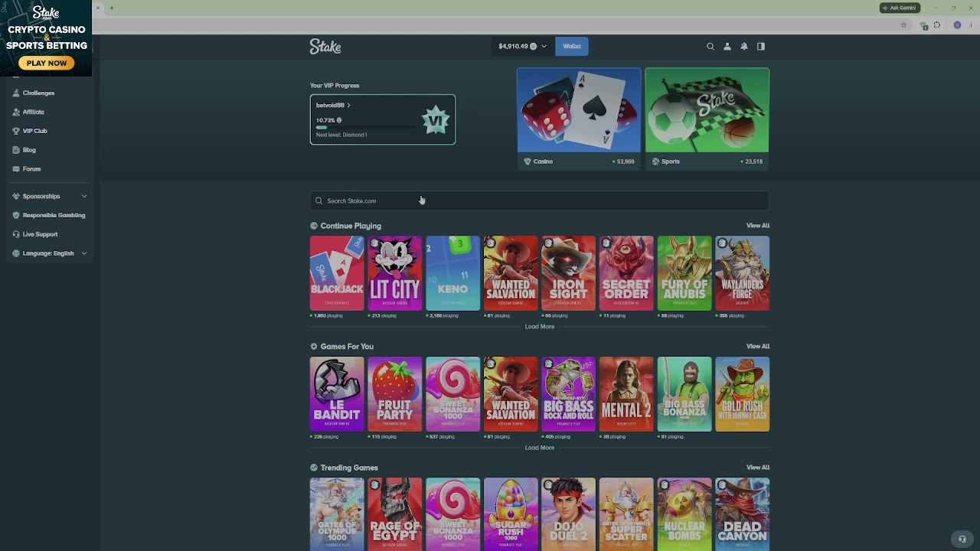This screenshot has height=551, width=980.
Task: Click the Next level: Diamond I text
Action: (341, 135)
